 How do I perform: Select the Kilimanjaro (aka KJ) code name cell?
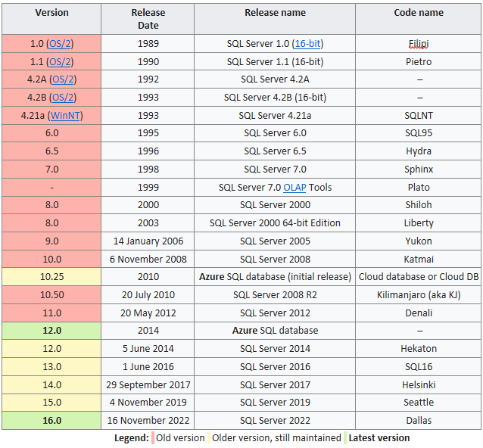tap(419, 295)
